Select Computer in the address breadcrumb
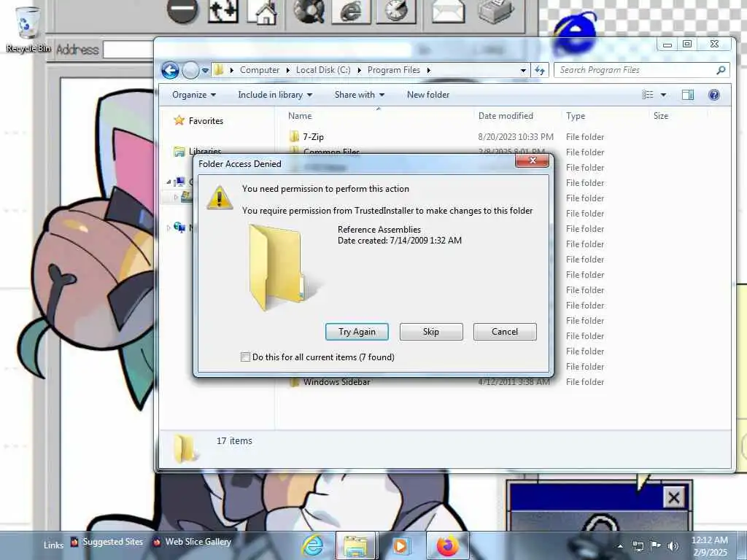The image size is (747, 560). 260,70
